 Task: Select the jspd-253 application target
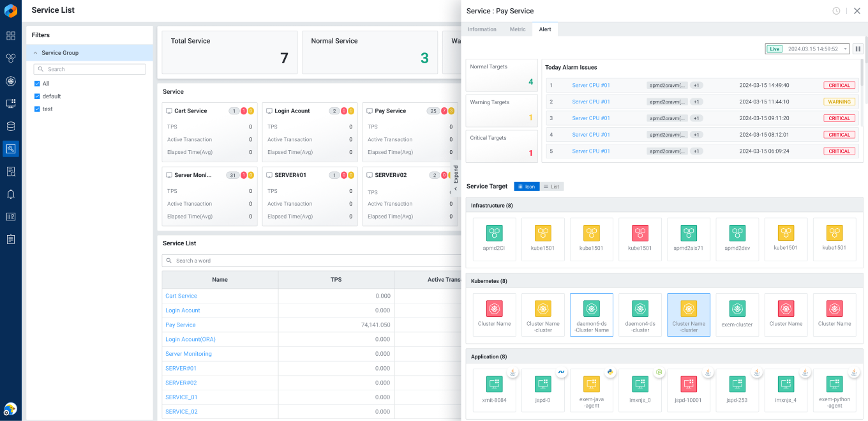point(737,390)
